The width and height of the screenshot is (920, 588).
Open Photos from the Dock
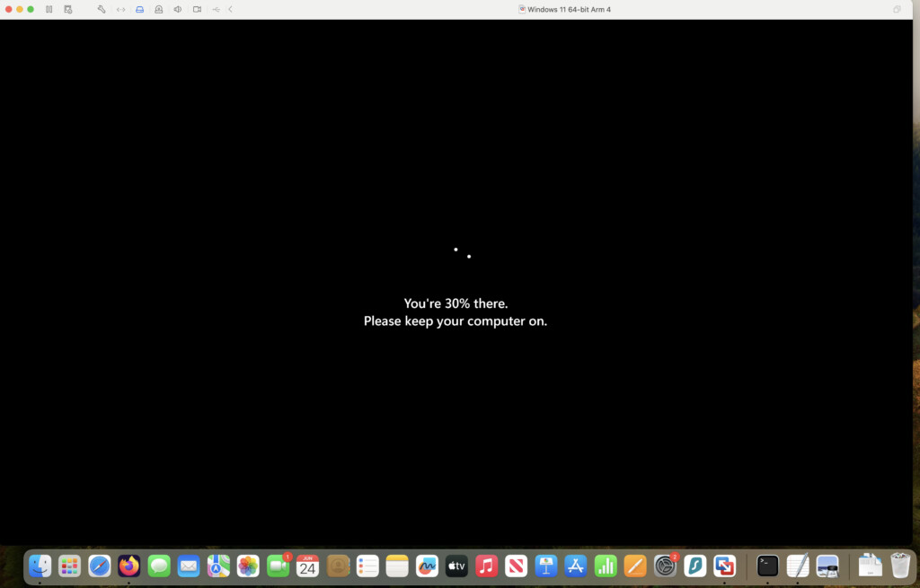248,566
